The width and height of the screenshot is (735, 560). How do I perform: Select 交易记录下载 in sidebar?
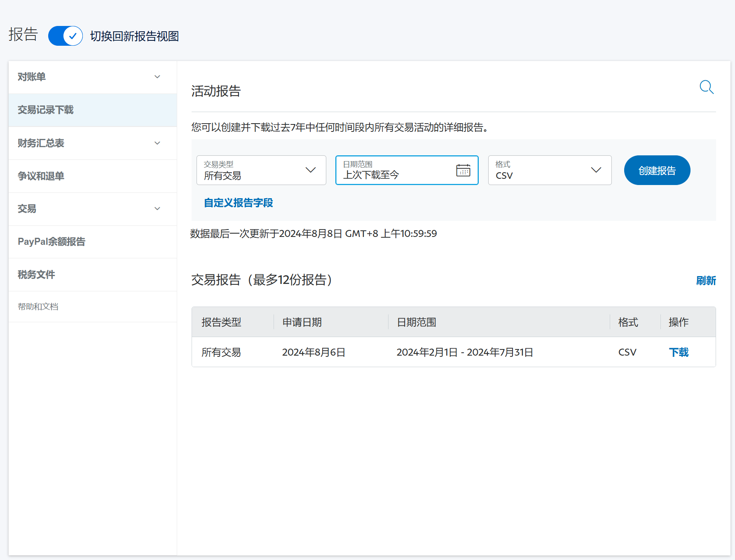coord(93,110)
